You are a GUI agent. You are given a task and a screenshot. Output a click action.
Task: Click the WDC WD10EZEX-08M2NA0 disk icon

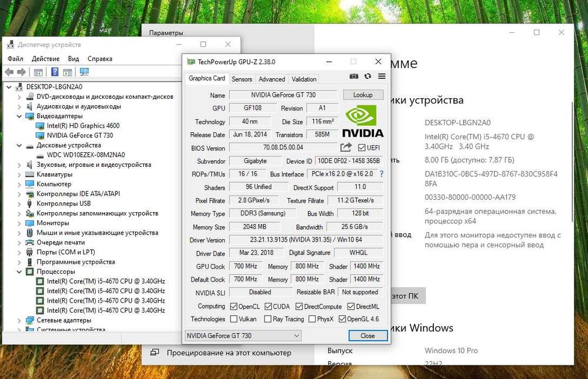tap(40, 155)
